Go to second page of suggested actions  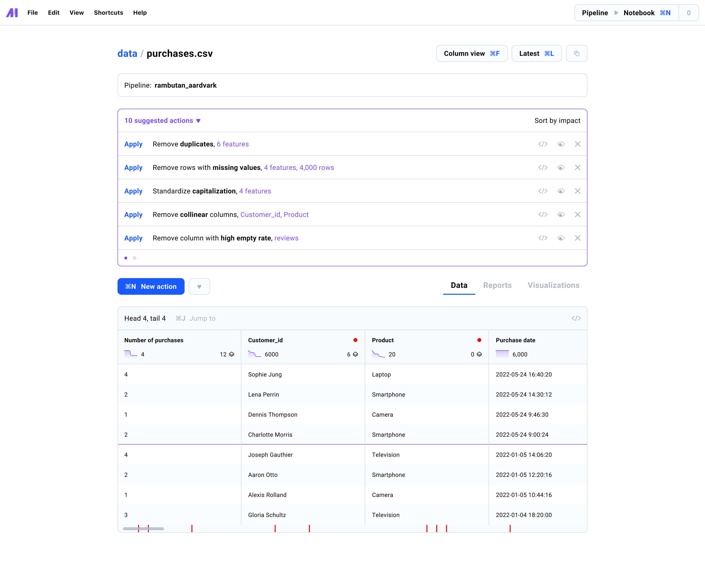(135, 258)
